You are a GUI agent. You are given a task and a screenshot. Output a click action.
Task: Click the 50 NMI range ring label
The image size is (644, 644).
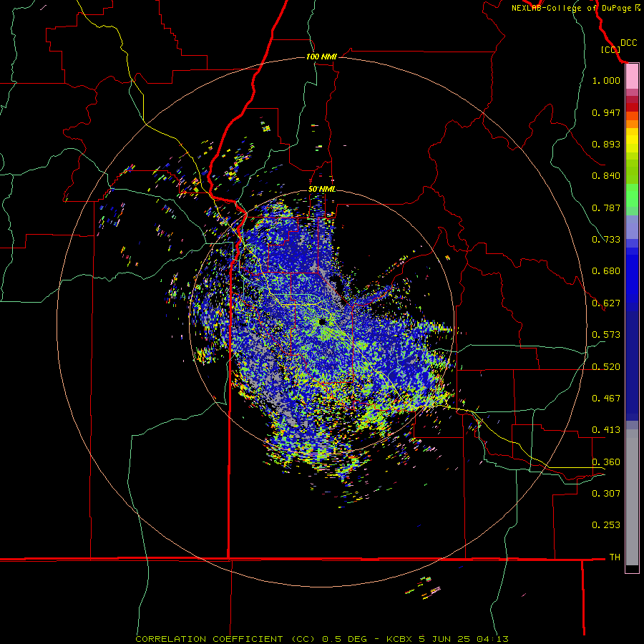(x=322, y=190)
